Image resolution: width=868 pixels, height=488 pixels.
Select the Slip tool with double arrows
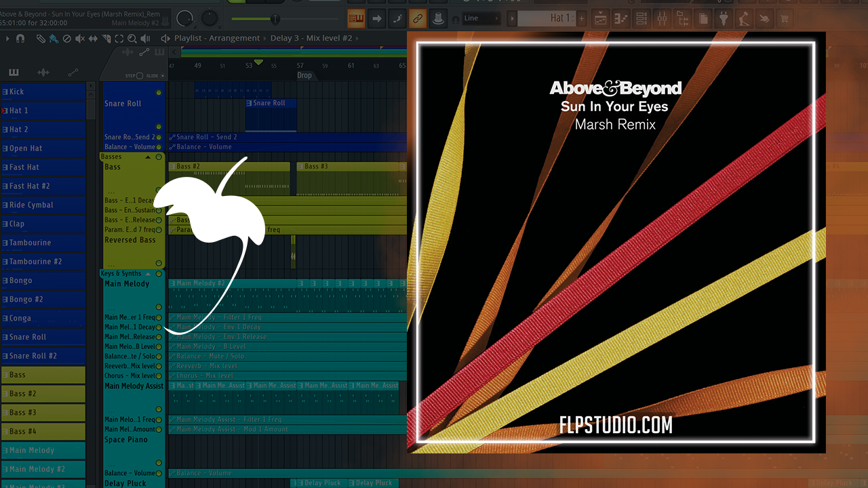click(x=92, y=39)
